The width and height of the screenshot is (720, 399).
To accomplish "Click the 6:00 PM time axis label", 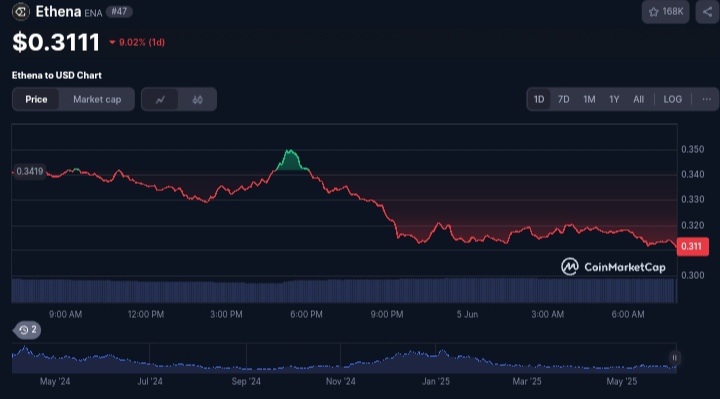I will point(306,315).
